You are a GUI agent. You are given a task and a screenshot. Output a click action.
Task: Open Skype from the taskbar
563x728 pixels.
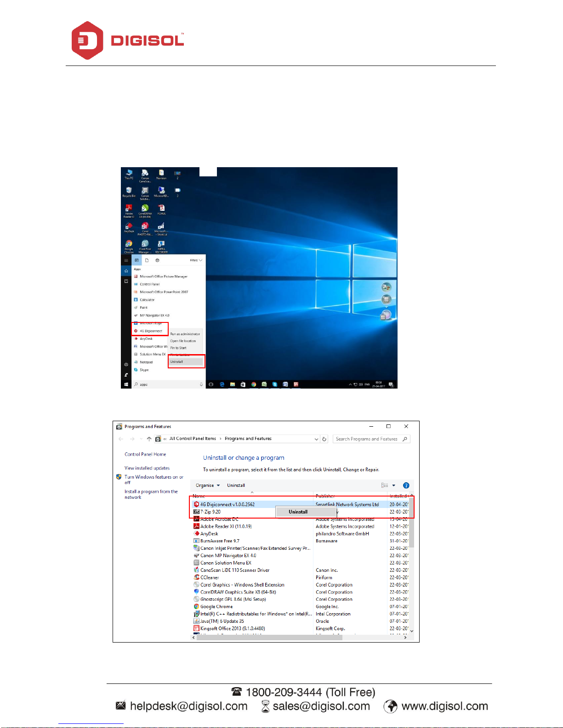[275, 384]
